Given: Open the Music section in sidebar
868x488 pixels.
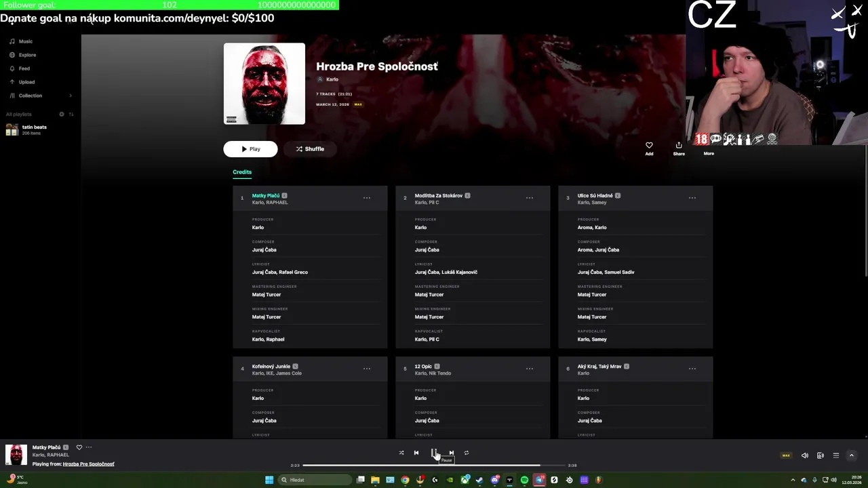Looking at the screenshot, I should click(20, 41).
